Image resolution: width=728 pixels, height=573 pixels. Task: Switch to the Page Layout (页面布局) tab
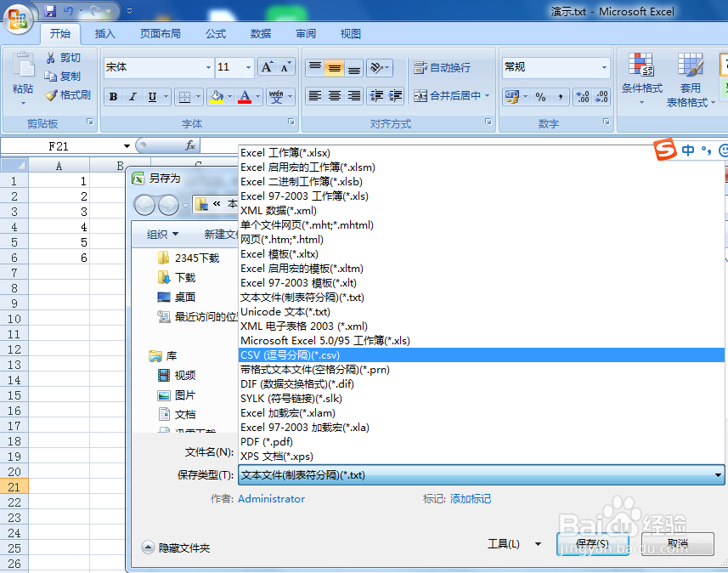point(161,33)
